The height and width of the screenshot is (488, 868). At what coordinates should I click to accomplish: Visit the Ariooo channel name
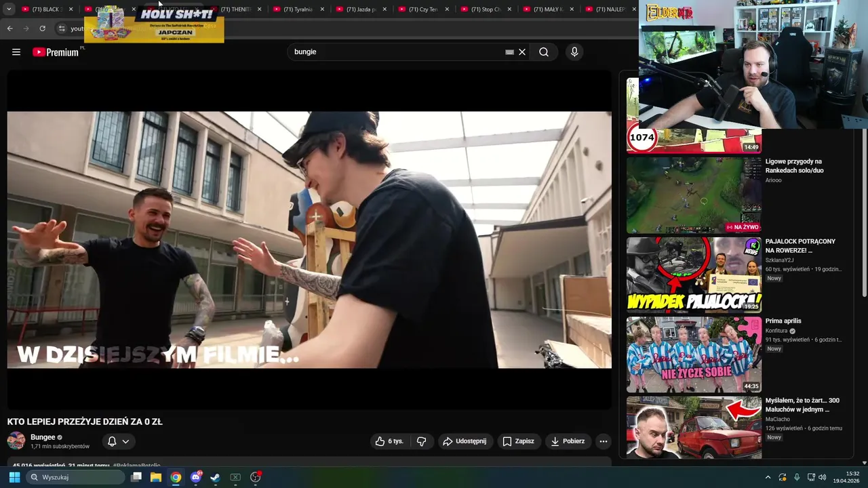coord(773,180)
